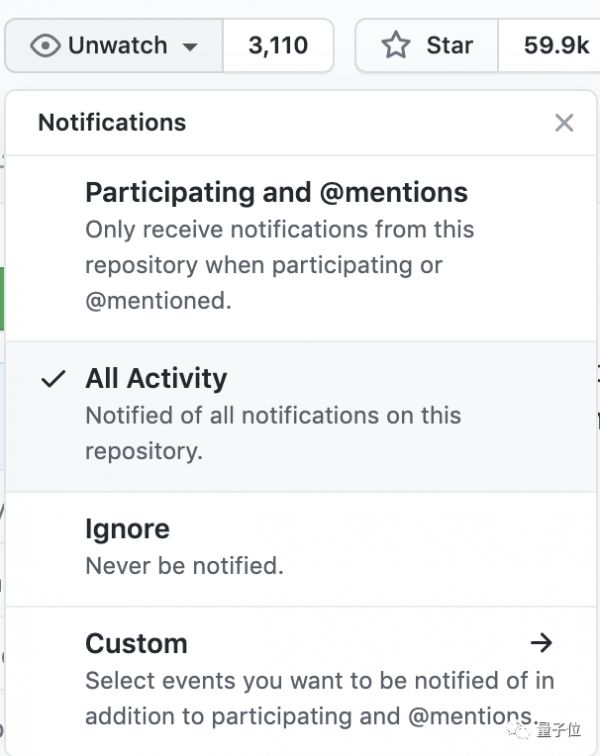
Task: Open the 3,110 watchers count
Action: [x=277, y=46]
